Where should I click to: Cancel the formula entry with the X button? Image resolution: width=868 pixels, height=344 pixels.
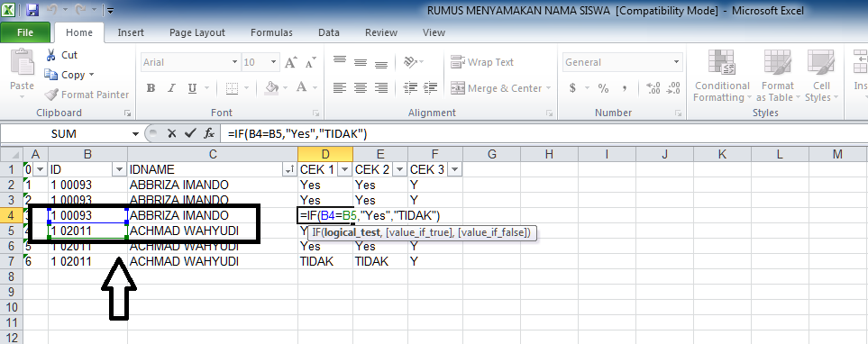pyautogui.click(x=171, y=133)
